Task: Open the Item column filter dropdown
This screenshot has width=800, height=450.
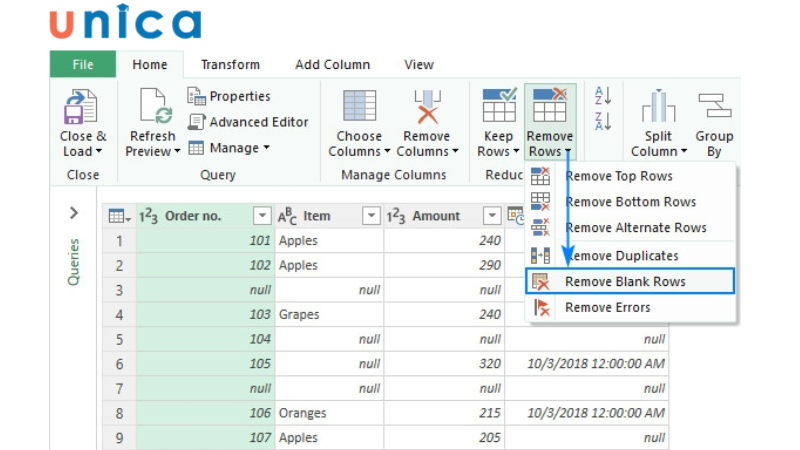Action: click(371, 216)
